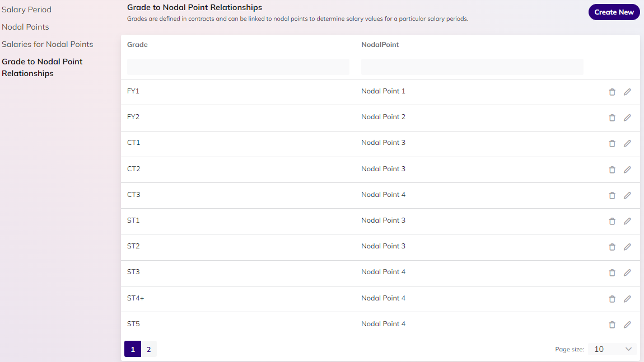Screen dimensions: 644x362
Task: Delete the ST3 row
Action: (x=612, y=273)
